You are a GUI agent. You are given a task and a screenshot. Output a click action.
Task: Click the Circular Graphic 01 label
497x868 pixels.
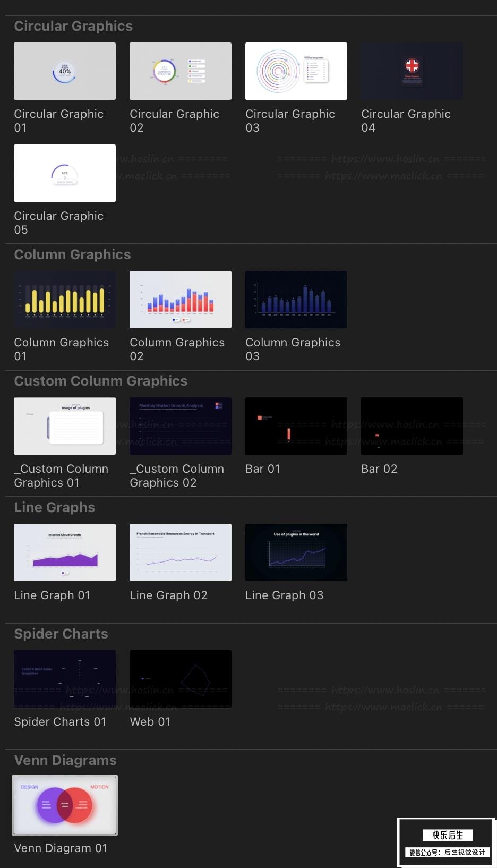click(x=59, y=121)
